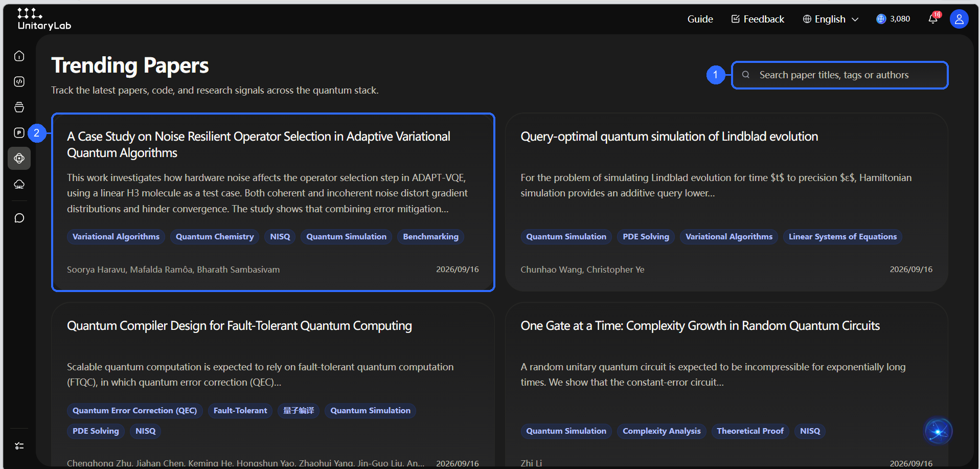This screenshot has height=469, width=980.
Task: Click the 3,080 credits coin icon
Action: click(881, 19)
